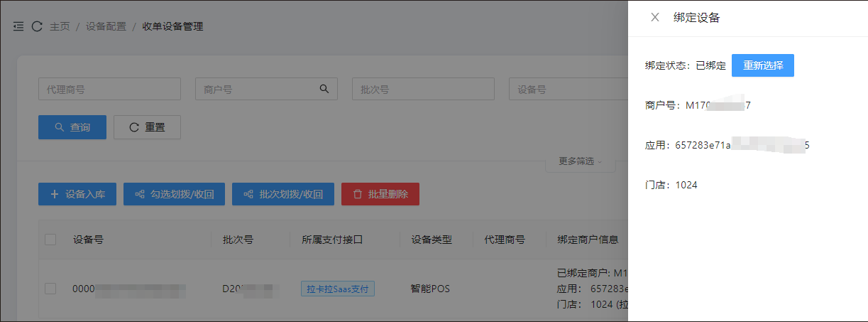Click the 设备入库 button
868x322 pixels.
[77, 194]
